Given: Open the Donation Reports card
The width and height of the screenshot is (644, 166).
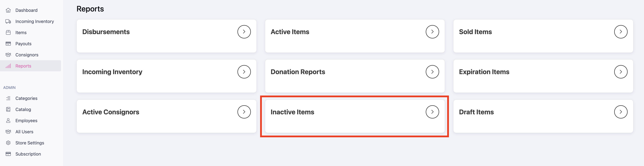Looking at the screenshot, I should pyautogui.click(x=355, y=76).
